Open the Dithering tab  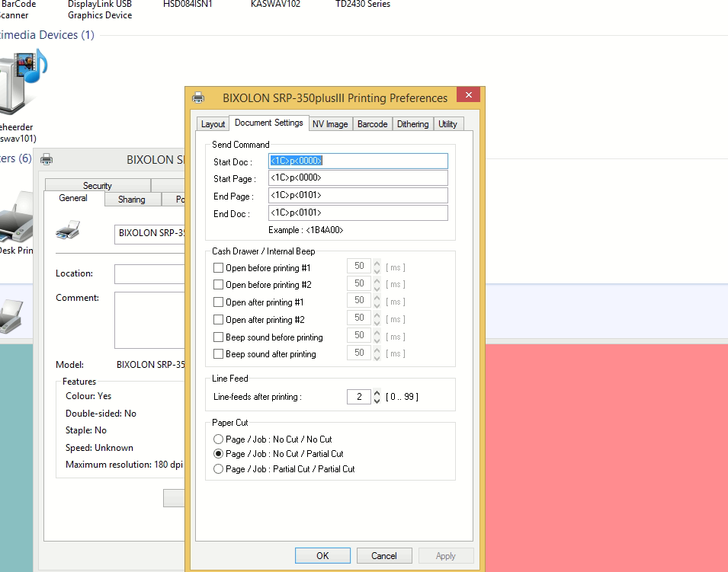click(412, 124)
